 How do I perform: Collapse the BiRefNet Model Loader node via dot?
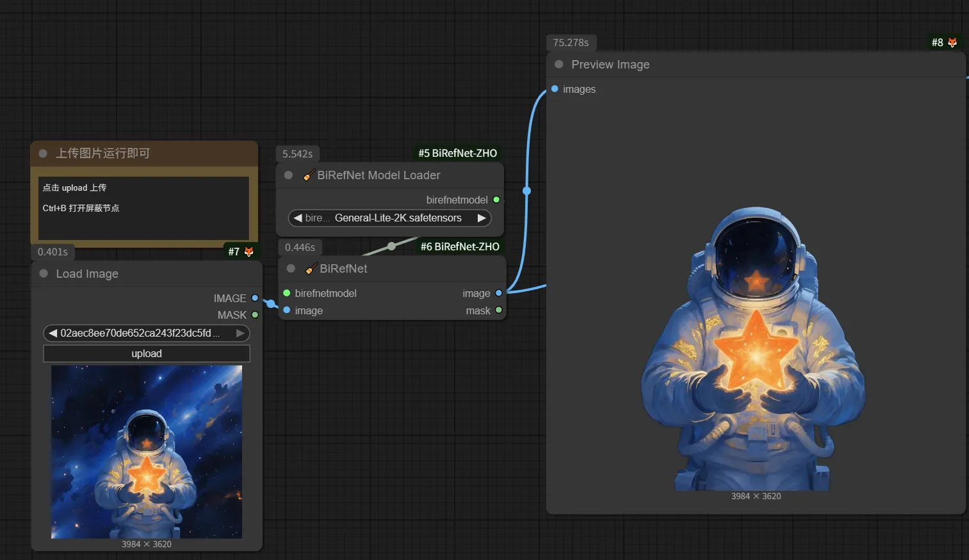click(x=288, y=175)
